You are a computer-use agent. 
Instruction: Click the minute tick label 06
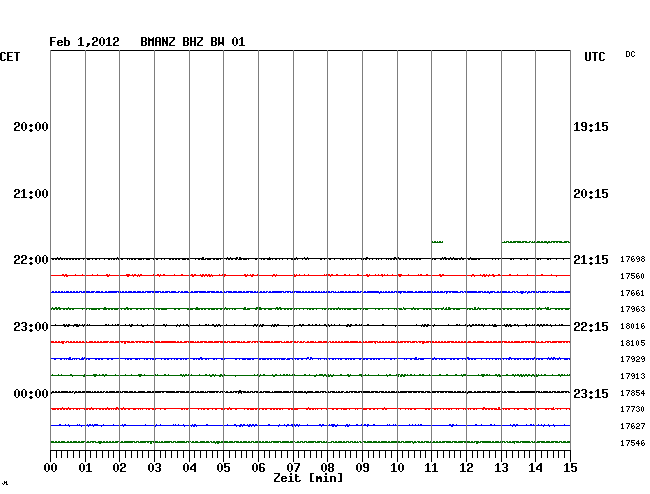[x=258, y=468]
